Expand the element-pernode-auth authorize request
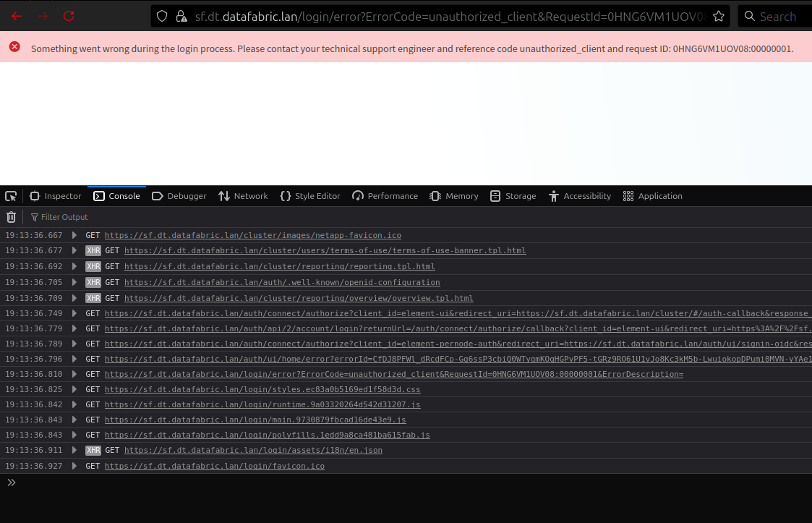Screen dimensions: 812x523 [x=74, y=344]
